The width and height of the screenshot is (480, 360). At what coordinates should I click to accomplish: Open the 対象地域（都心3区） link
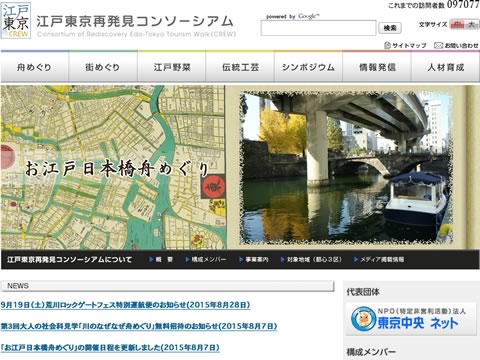[311, 259]
